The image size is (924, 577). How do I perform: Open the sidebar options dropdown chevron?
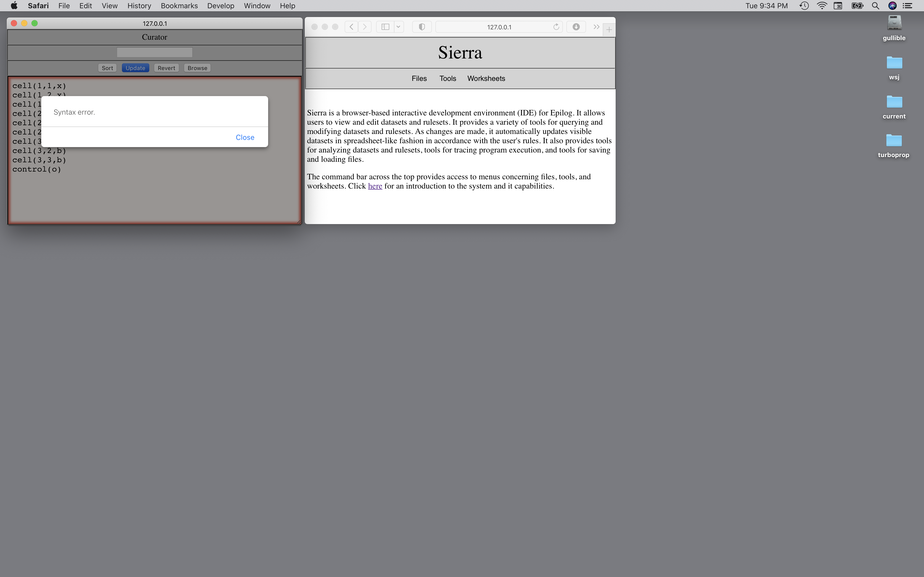[398, 27]
